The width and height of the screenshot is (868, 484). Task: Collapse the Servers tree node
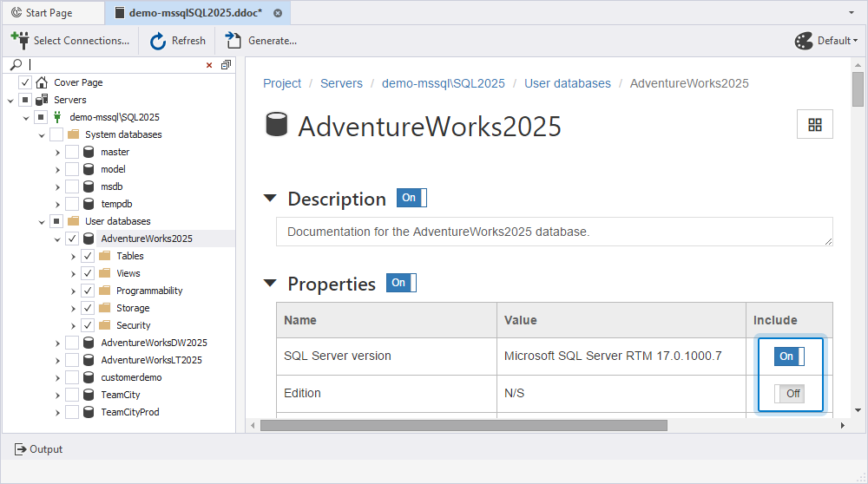[10, 101]
